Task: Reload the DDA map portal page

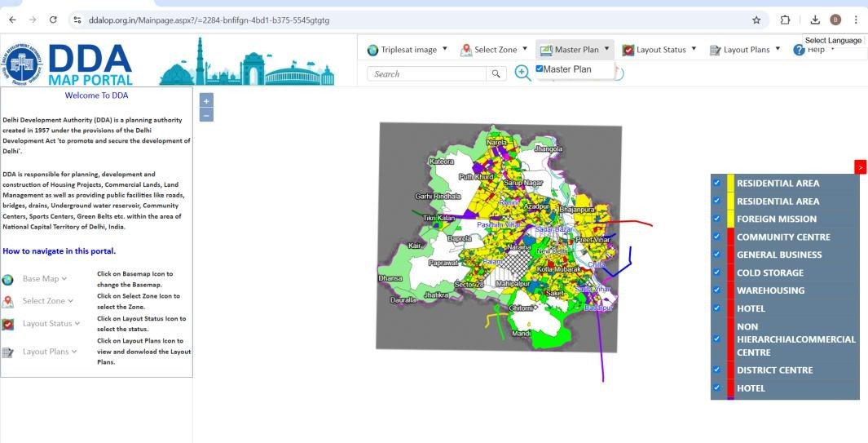Action: tap(53, 20)
